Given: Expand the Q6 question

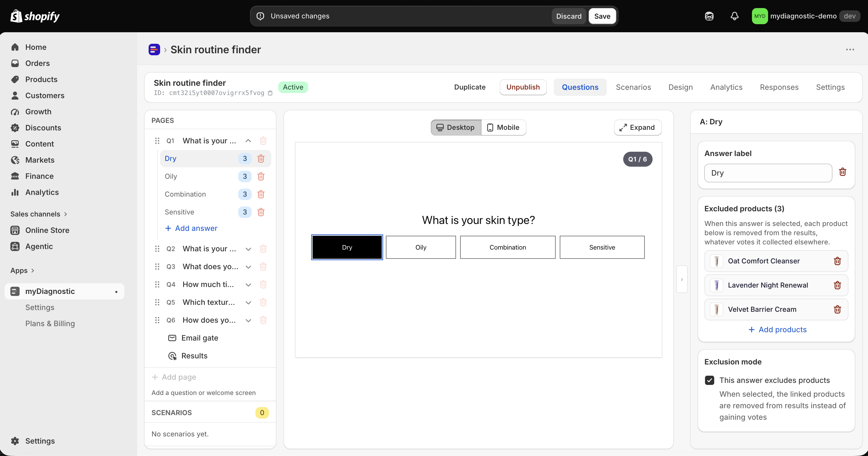Looking at the screenshot, I should pos(248,320).
